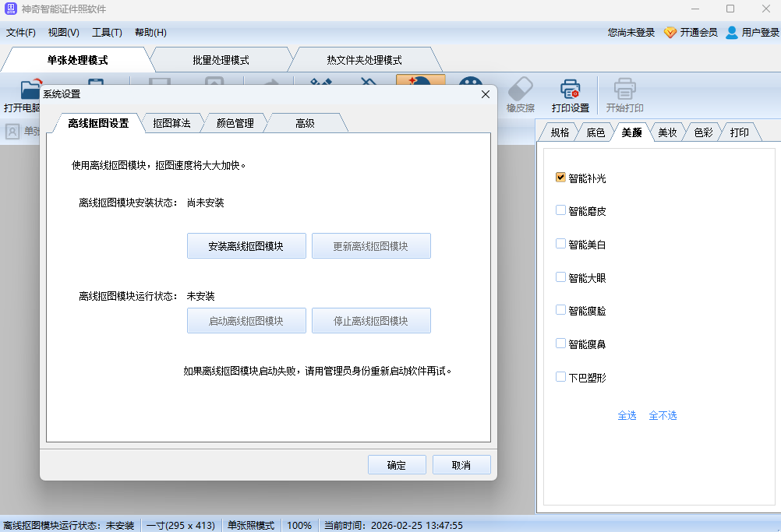Confirm settings with 确定 button
Image resolution: width=781 pixels, height=532 pixels.
(x=397, y=464)
